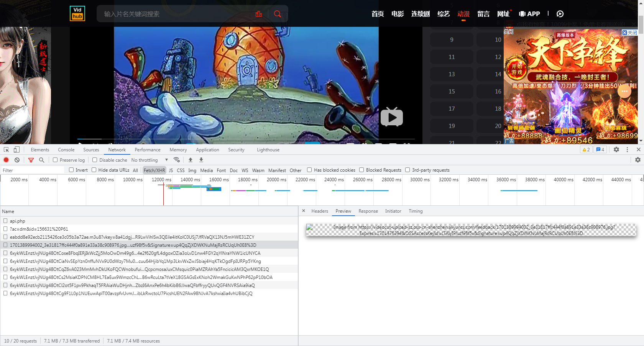
Task: Toggle the Invert filter checkbox
Action: click(71, 170)
